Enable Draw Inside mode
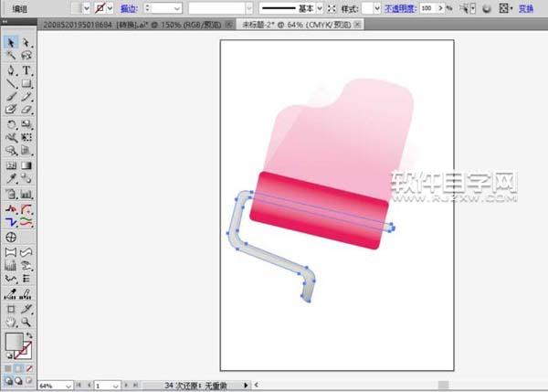Viewport: 548px width, 392px height. pyautogui.click(x=29, y=381)
